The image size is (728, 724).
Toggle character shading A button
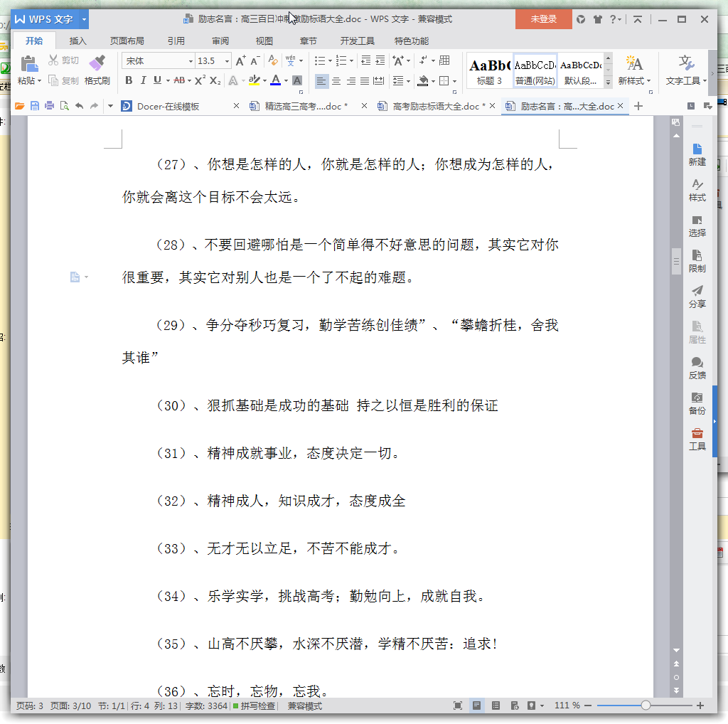point(297,80)
